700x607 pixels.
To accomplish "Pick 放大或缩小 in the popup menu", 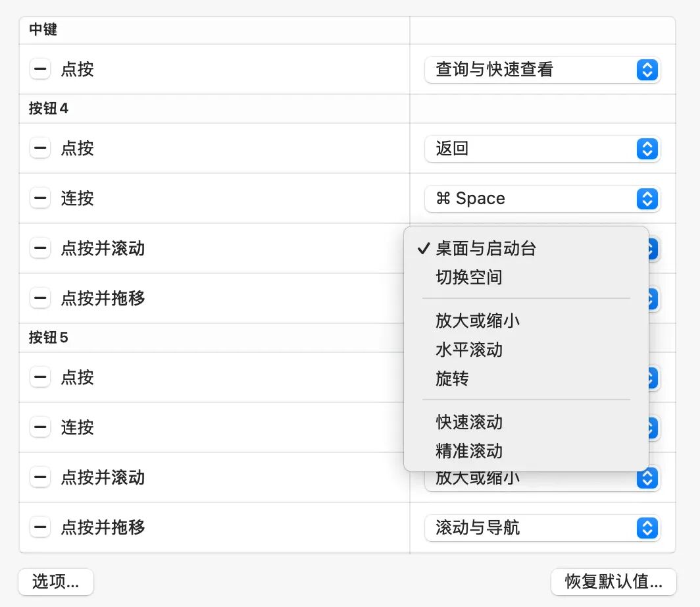I will click(x=526, y=321).
